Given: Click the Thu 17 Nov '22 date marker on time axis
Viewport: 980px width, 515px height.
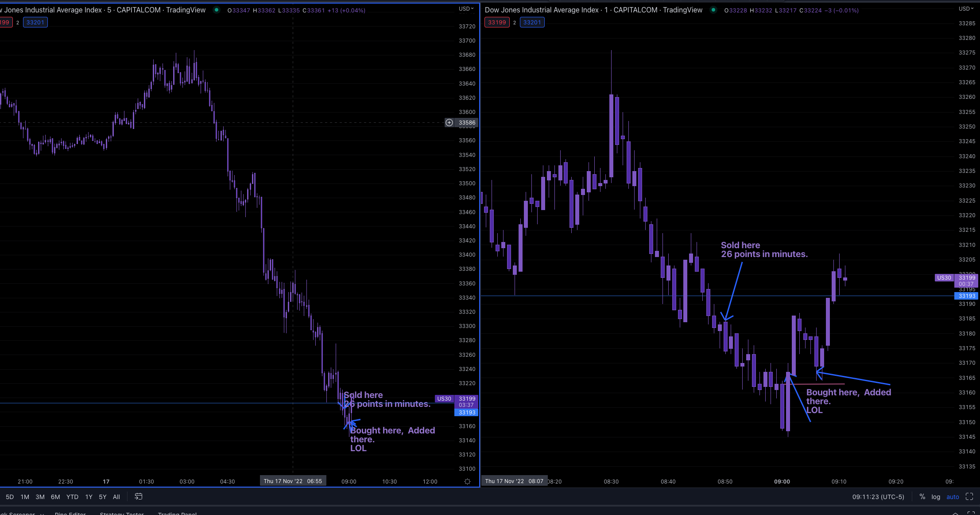Looking at the screenshot, I should [293, 480].
